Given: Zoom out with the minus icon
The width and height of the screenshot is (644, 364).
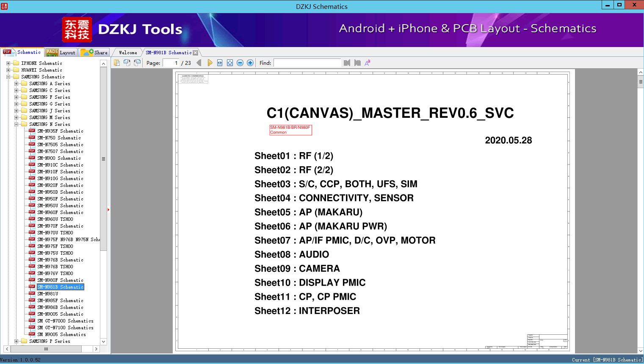Looking at the screenshot, I should point(240,63).
